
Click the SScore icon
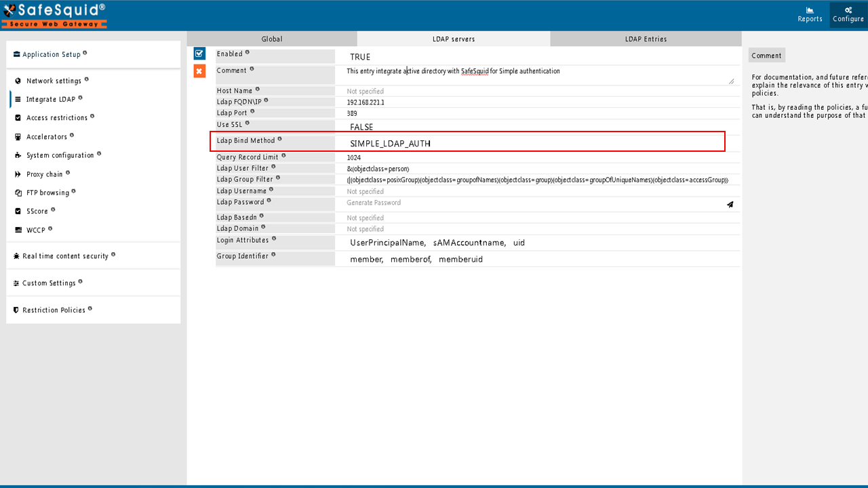pos(18,211)
